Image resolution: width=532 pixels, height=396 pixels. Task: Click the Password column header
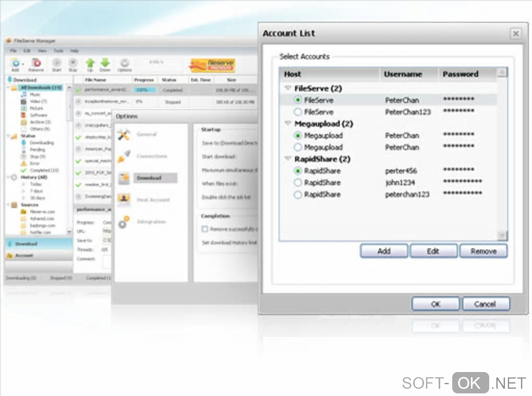coord(467,74)
